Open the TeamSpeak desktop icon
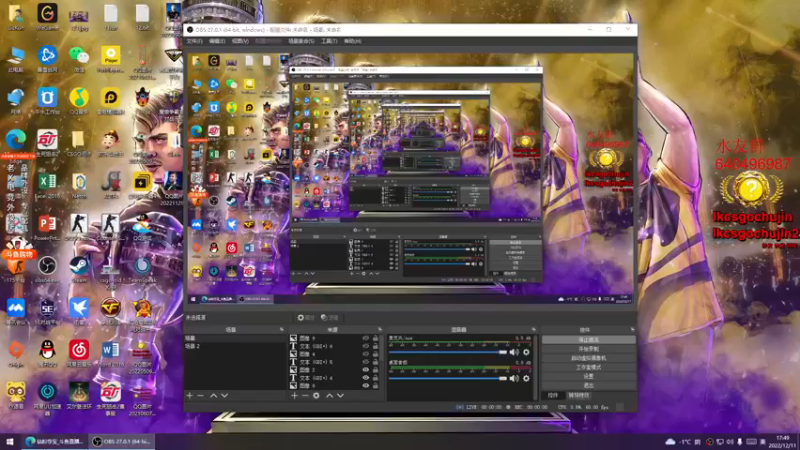The image size is (800, 450). [142, 267]
